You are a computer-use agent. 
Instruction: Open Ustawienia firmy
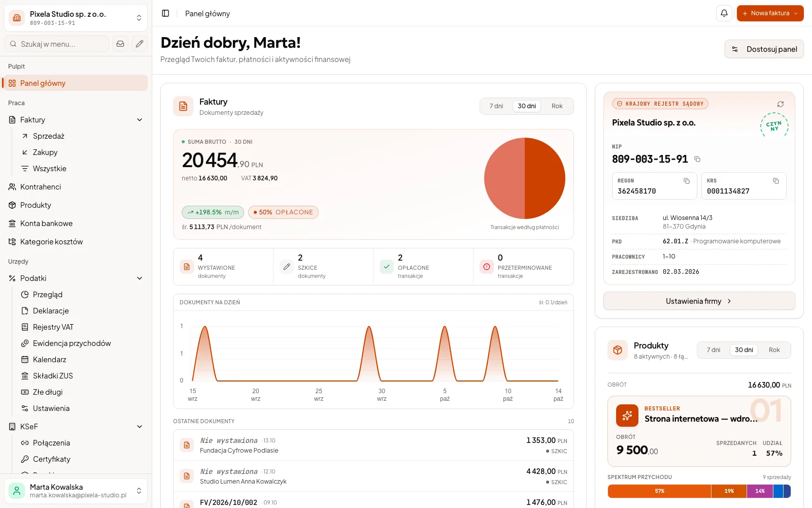699,301
